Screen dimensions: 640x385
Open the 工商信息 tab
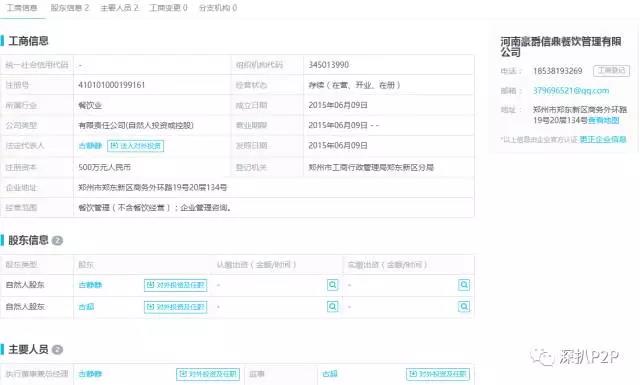click(x=22, y=8)
